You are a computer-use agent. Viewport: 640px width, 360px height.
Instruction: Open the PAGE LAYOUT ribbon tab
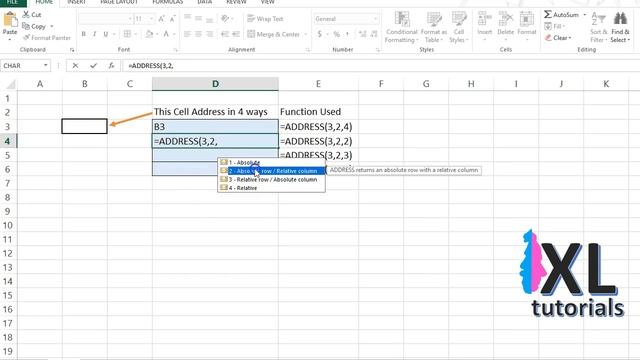[x=119, y=2]
